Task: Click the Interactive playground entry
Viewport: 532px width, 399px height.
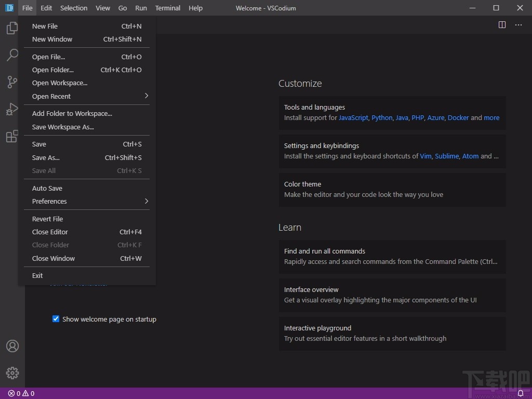Action: click(317, 328)
